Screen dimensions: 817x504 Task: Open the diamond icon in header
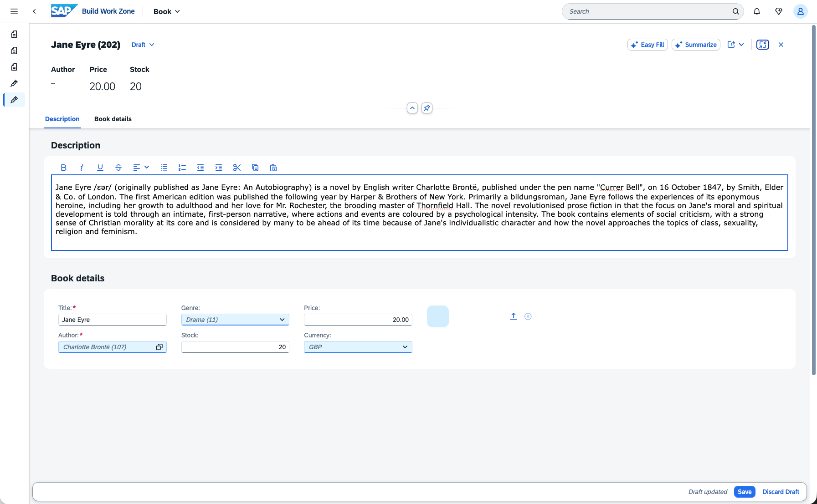coord(779,11)
